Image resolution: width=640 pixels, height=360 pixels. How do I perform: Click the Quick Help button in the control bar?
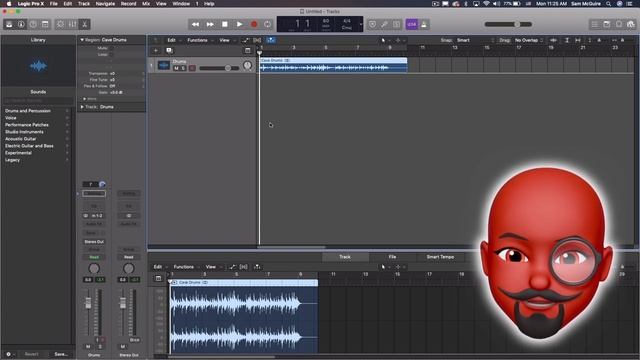pyautogui.click(x=33, y=24)
